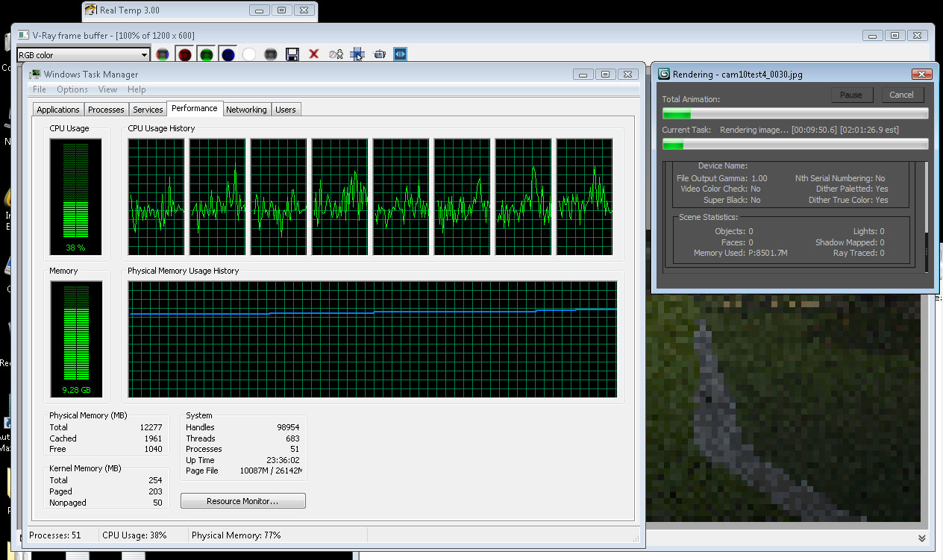943x560 pixels.
Task: Open the File menu in Task Manager
Action: tap(40, 89)
